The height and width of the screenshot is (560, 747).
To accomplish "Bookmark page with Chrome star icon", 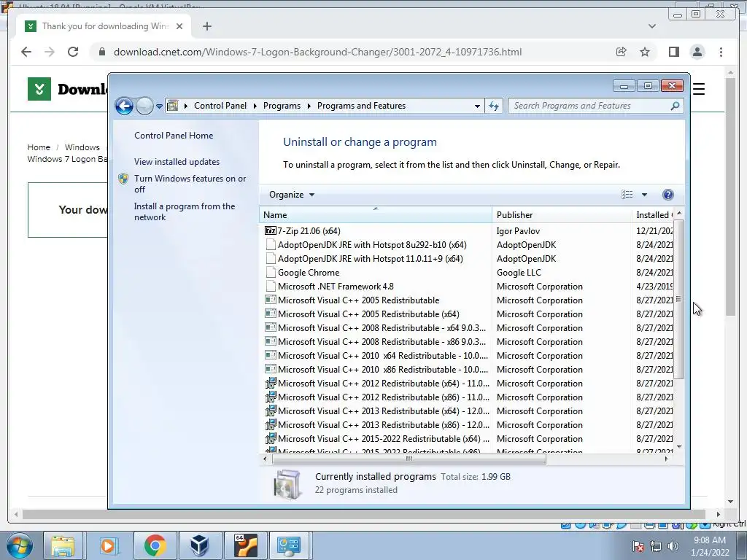I will coord(645,52).
